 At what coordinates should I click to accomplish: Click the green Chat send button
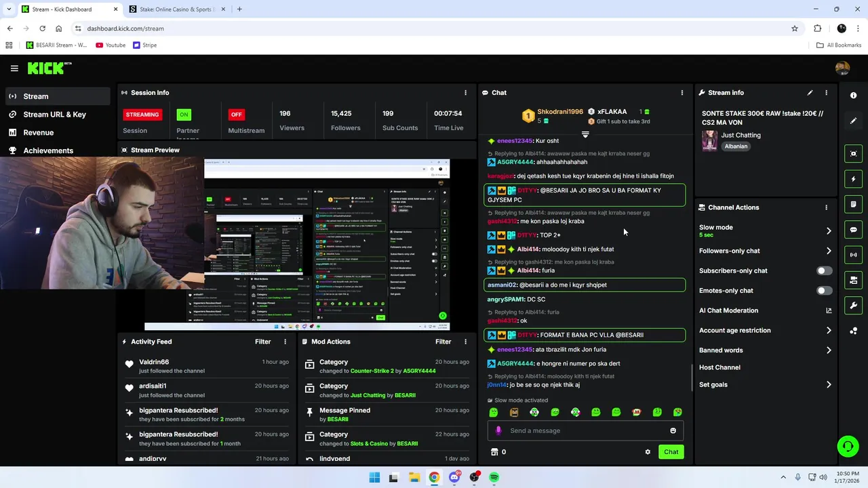[x=671, y=452]
